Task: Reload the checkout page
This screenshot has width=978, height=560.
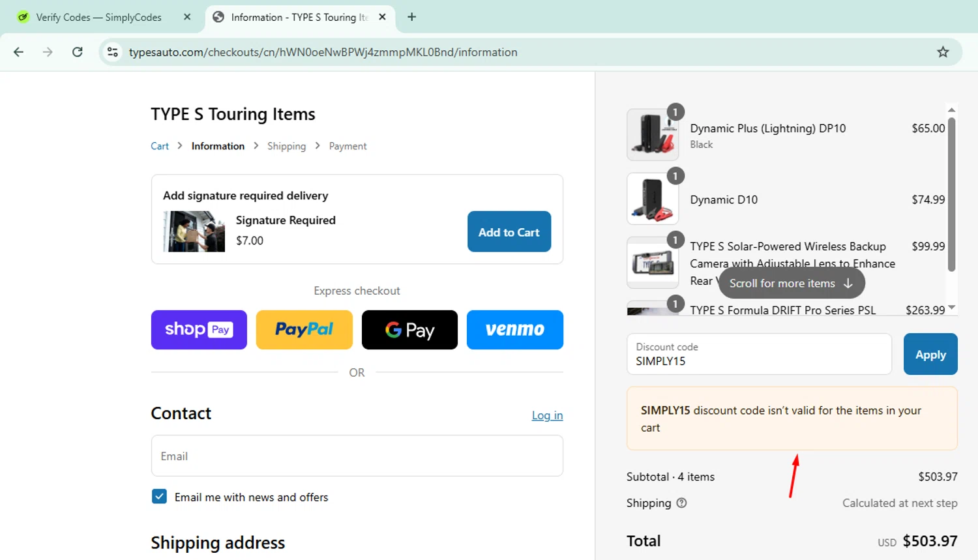Action: 78,52
